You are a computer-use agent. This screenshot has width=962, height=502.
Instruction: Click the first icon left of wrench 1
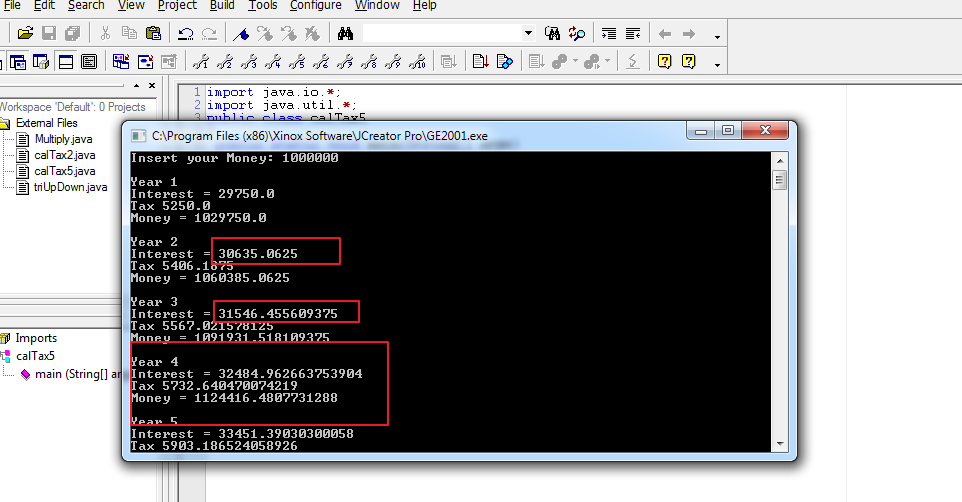[x=169, y=61]
